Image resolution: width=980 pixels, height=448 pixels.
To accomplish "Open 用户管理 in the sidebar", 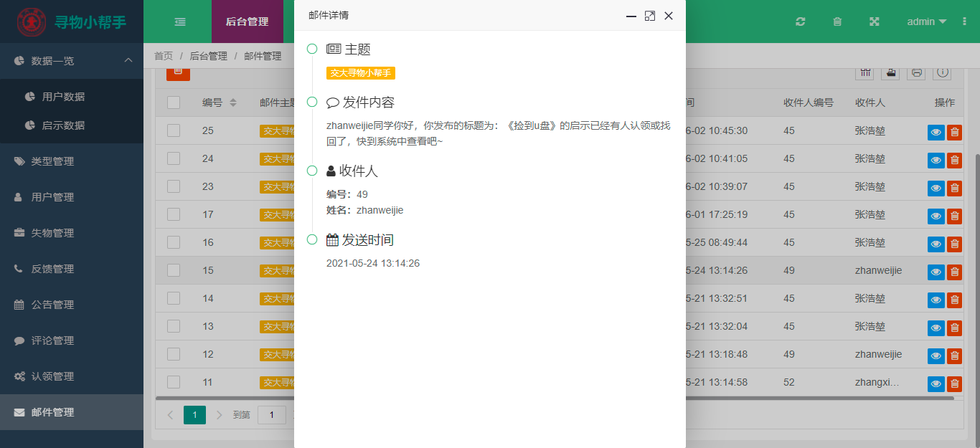I will pyautogui.click(x=72, y=197).
